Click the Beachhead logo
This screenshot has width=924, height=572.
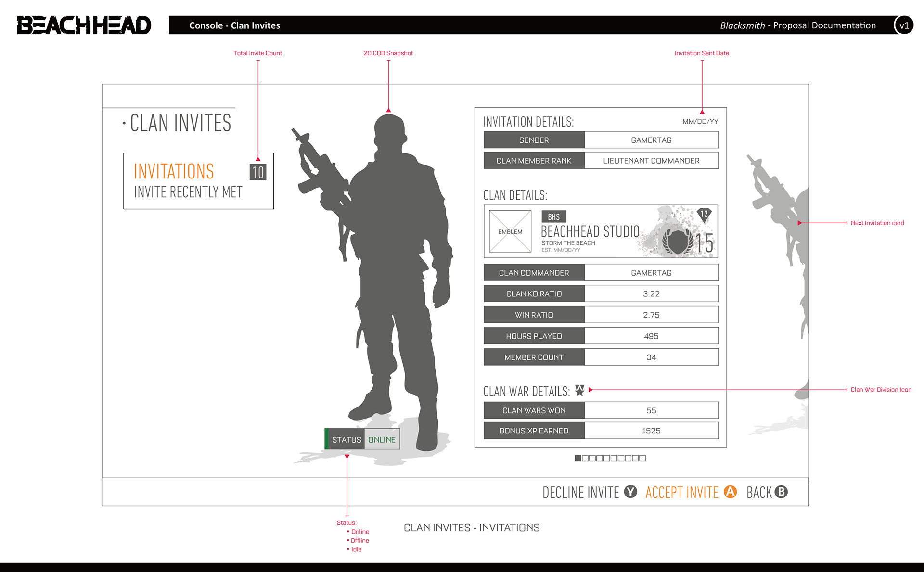coord(84,25)
